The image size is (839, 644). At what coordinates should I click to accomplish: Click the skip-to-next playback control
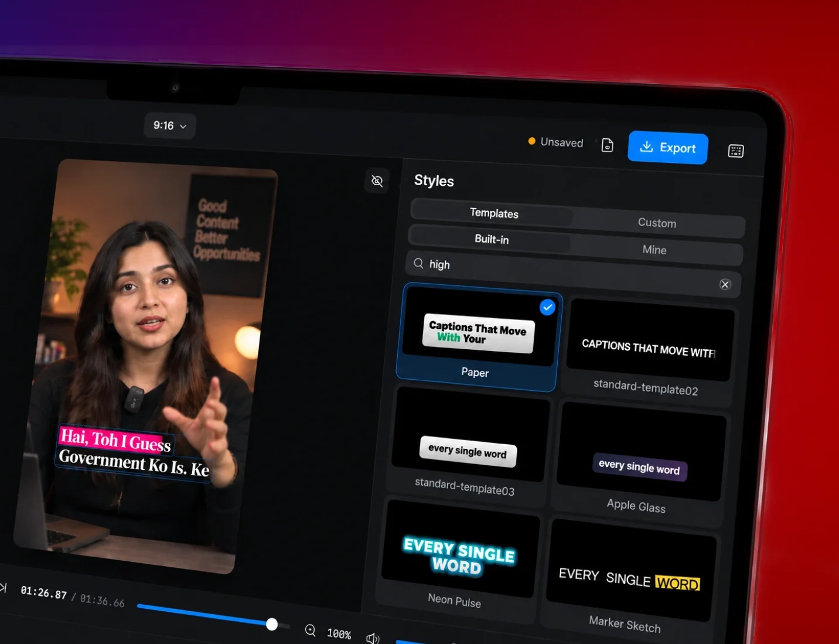point(3,587)
